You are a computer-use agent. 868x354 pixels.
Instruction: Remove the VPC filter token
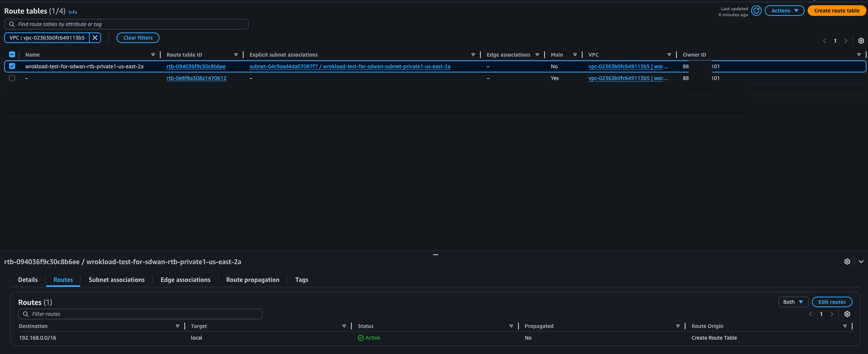point(95,38)
